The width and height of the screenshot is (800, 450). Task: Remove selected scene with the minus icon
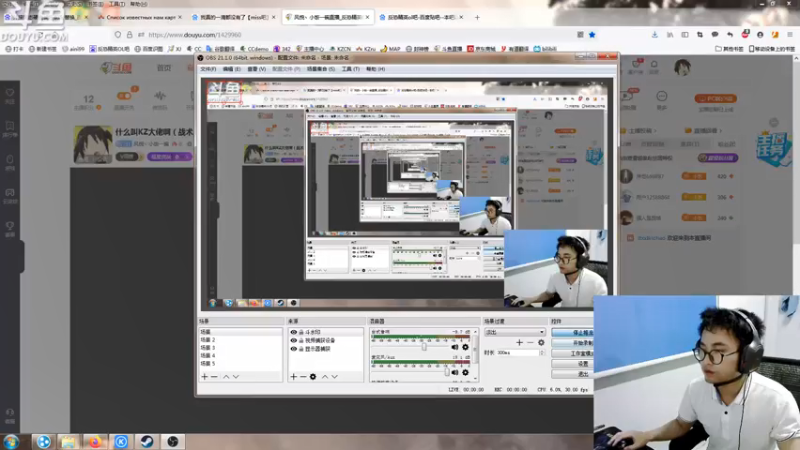(214, 377)
